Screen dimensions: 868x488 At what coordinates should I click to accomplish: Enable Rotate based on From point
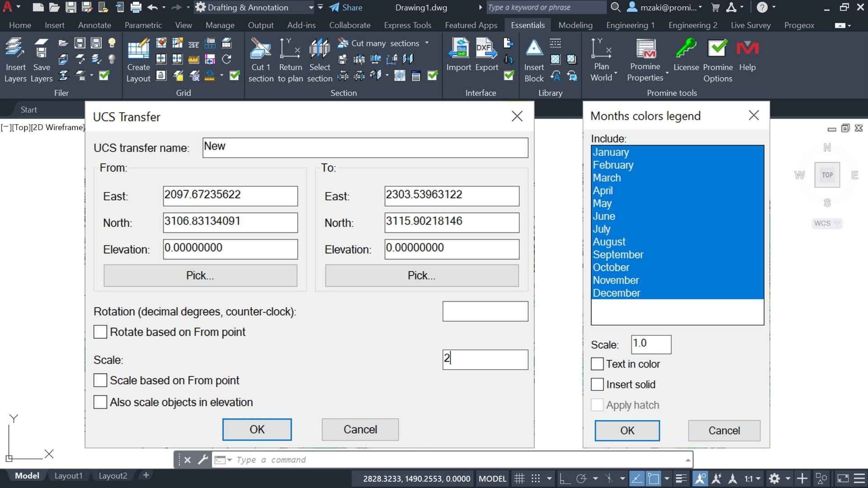point(100,332)
